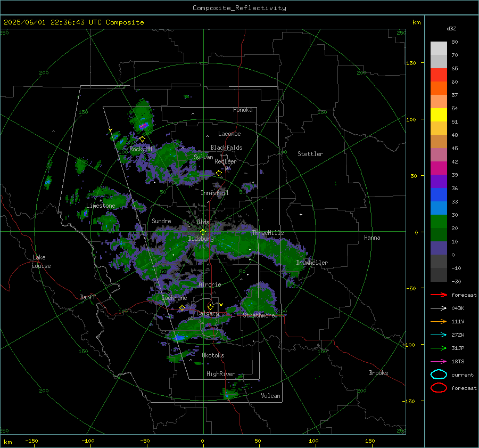Click the RockyMH town label
This screenshot has height=448, width=479.
pyautogui.click(x=141, y=149)
